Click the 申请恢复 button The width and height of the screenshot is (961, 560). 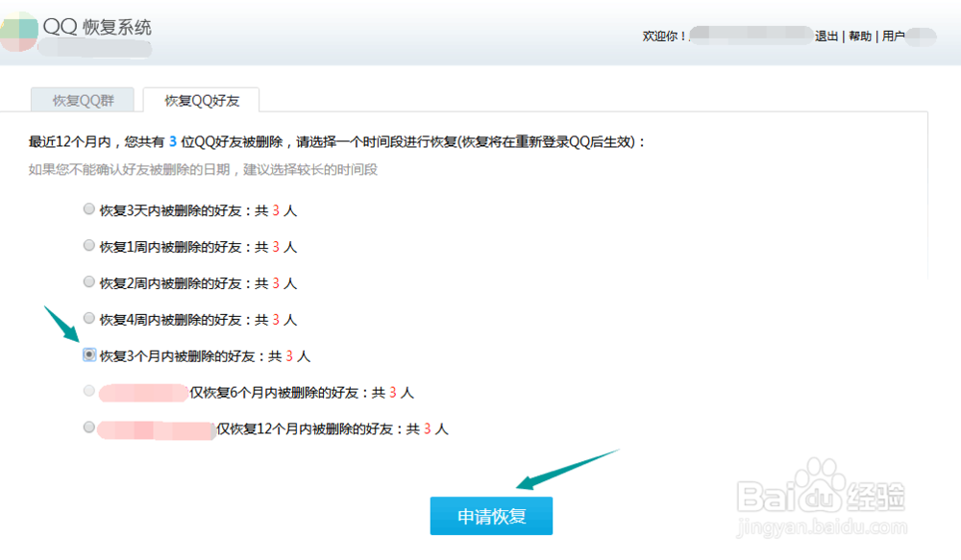[491, 516]
